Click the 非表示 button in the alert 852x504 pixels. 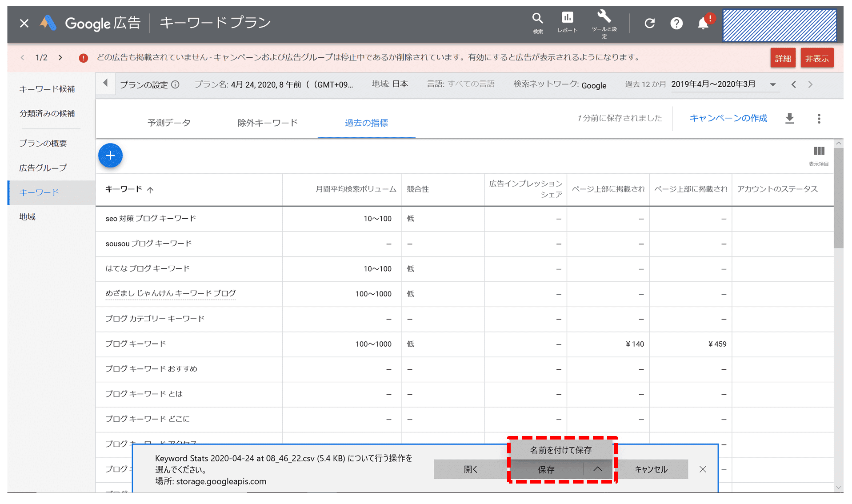pos(817,58)
